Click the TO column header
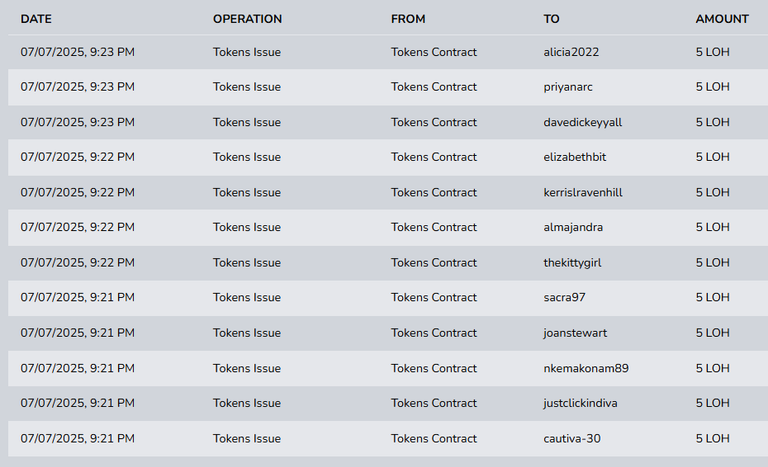The image size is (768, 467). pyautogui.click(x=551, y=19)
